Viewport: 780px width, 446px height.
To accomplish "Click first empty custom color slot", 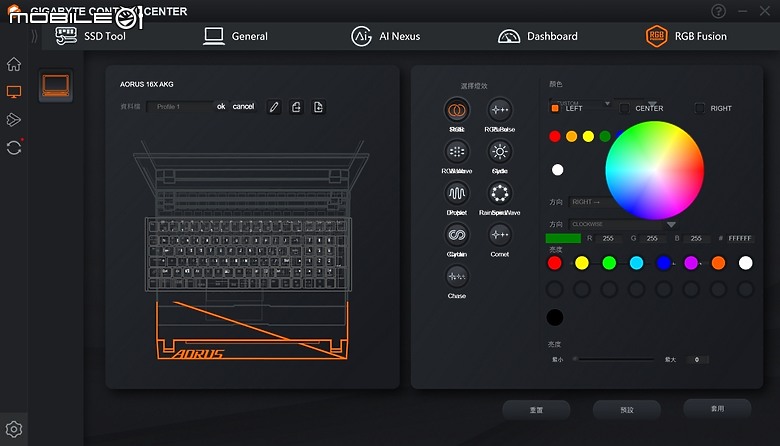I will click(x=555, y=289).
